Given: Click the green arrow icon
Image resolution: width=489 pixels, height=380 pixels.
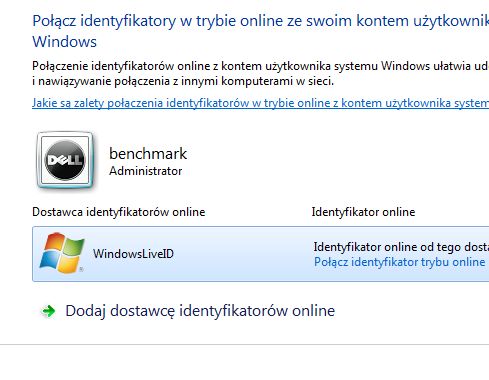Looking at the screenshot, I should (x=49, y=311).
